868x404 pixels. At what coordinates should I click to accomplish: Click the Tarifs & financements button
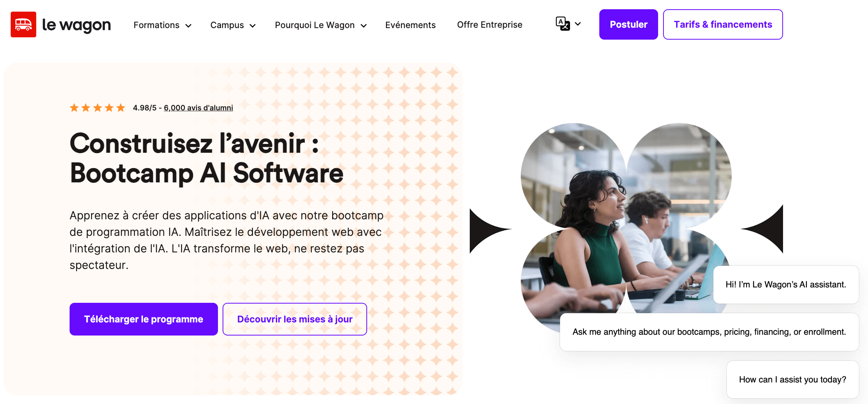pyautogui.click(x=723, y=24)
